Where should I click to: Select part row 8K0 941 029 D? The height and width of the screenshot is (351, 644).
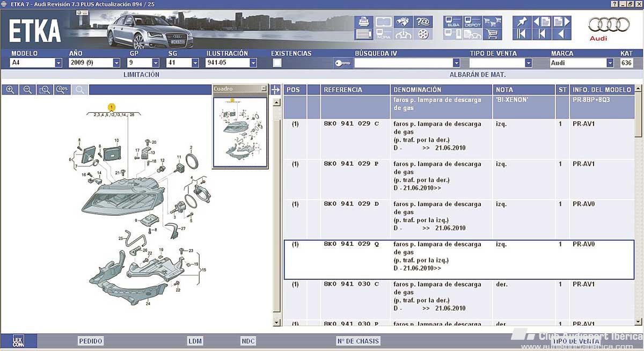tap(459, 219)
